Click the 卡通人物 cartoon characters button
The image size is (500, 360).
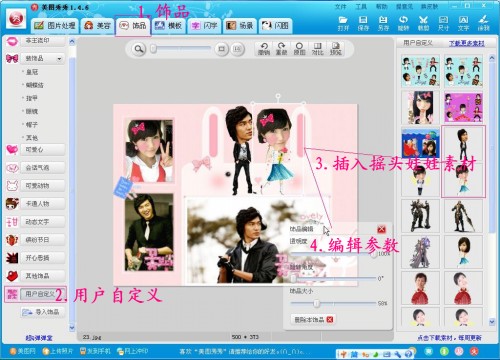click(x=42, y=204)
